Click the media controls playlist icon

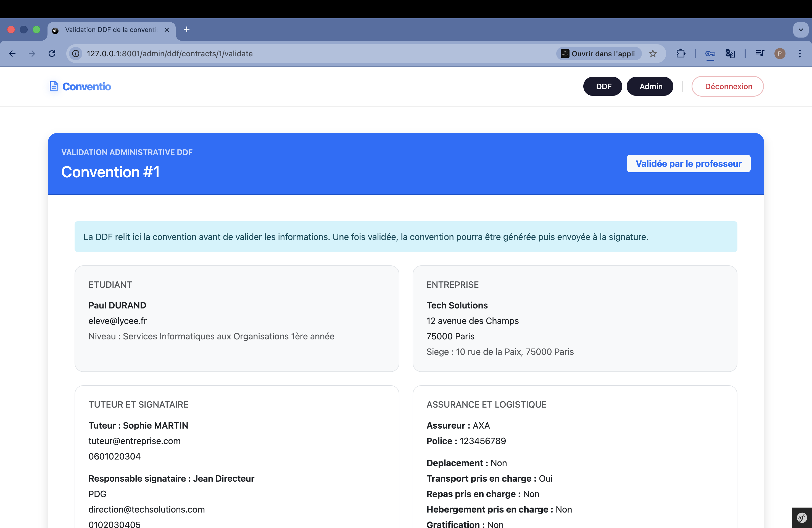(760, 54)
